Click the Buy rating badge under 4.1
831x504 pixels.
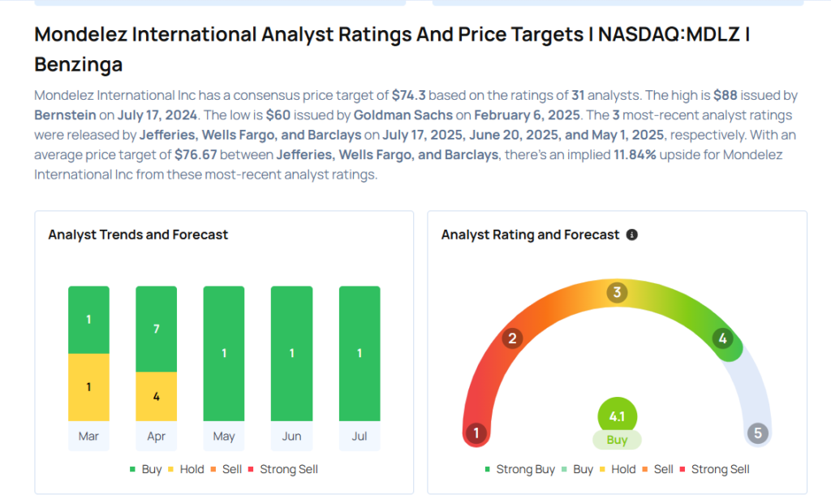coord(617,440)
